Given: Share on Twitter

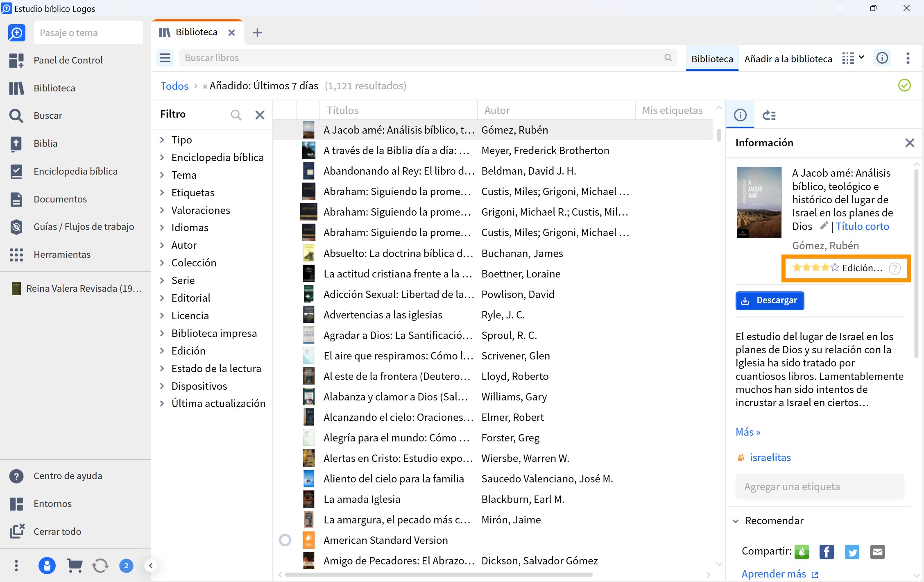Looking at the screenshot, I should click(x=852, y=552).
